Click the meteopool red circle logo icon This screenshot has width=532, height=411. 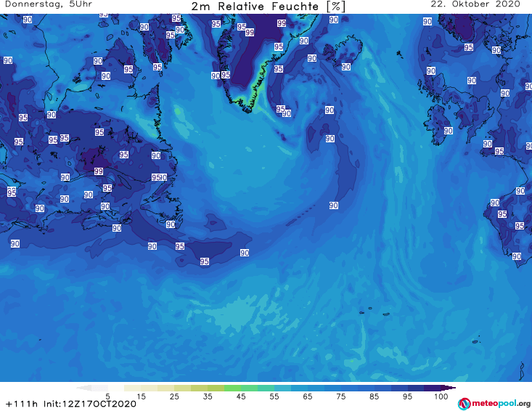(x=464, y=404)
